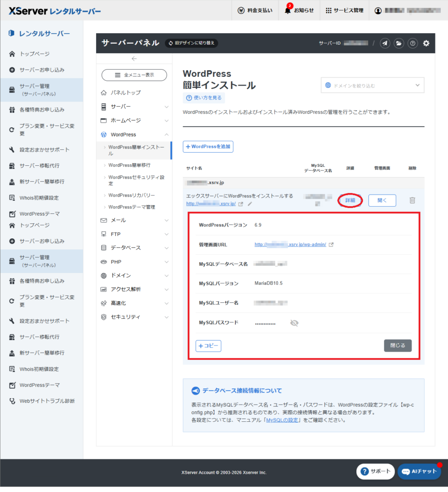Click the folder icon in server panel header

pyautogui.click(x=399, y=43)
